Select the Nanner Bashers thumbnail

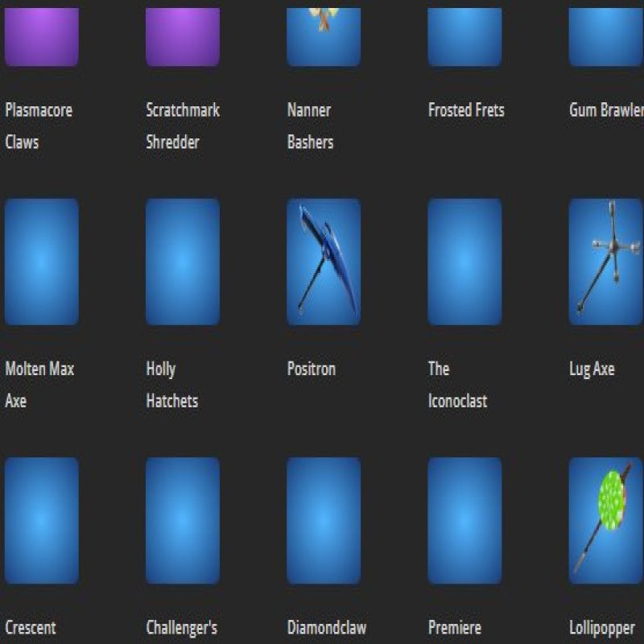point(323,36)
